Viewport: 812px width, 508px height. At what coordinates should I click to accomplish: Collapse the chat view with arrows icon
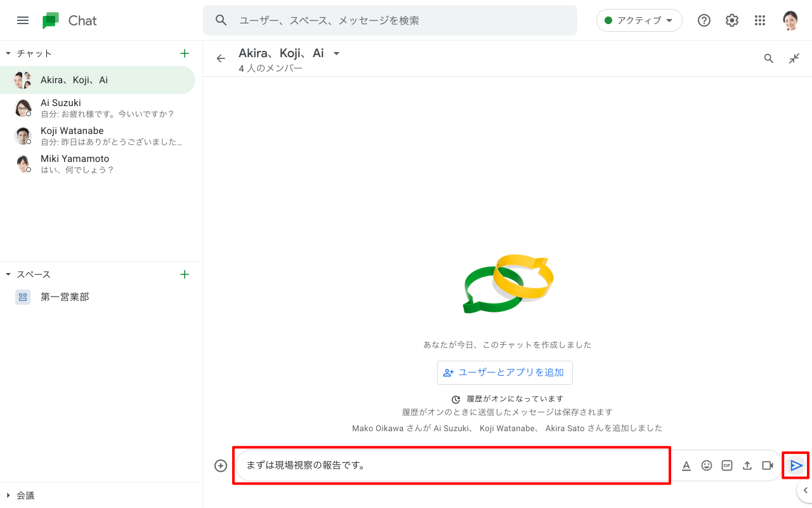click(x=794, y=58)
